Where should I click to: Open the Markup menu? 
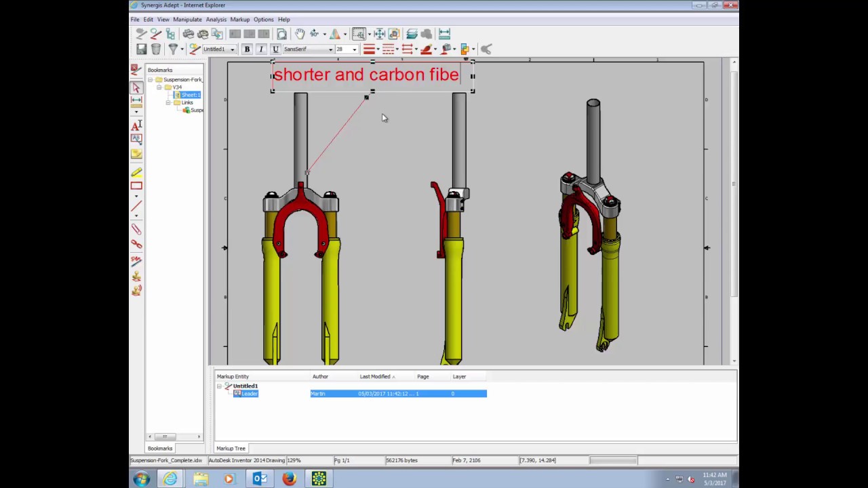[x=239, y=19]
